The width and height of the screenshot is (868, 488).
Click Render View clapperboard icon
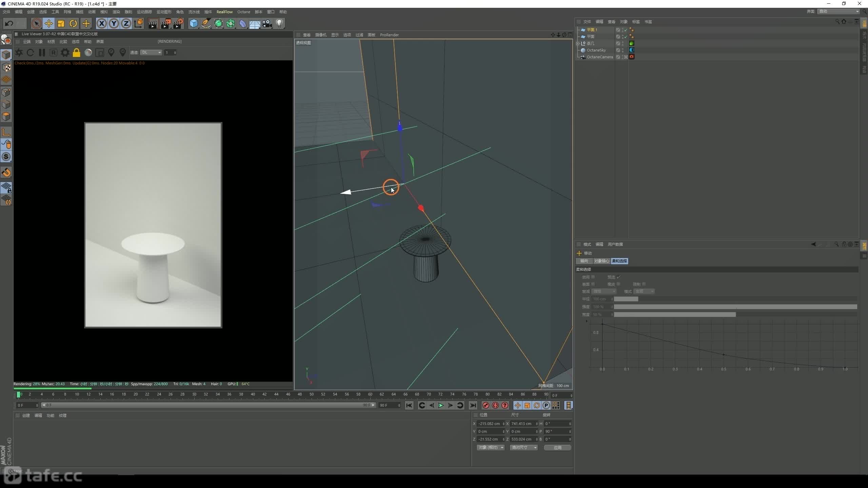point(153,23)
